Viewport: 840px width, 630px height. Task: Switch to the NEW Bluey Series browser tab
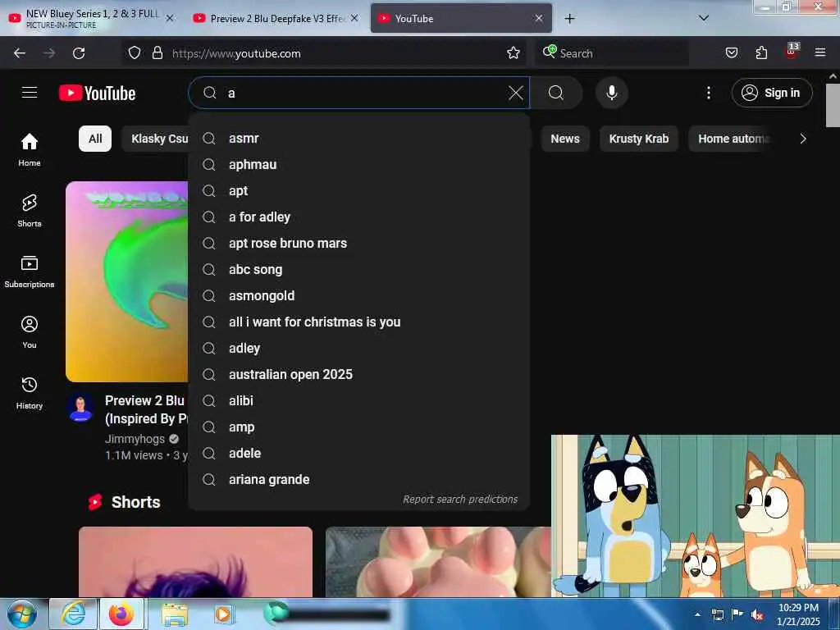tap(91, 18)
